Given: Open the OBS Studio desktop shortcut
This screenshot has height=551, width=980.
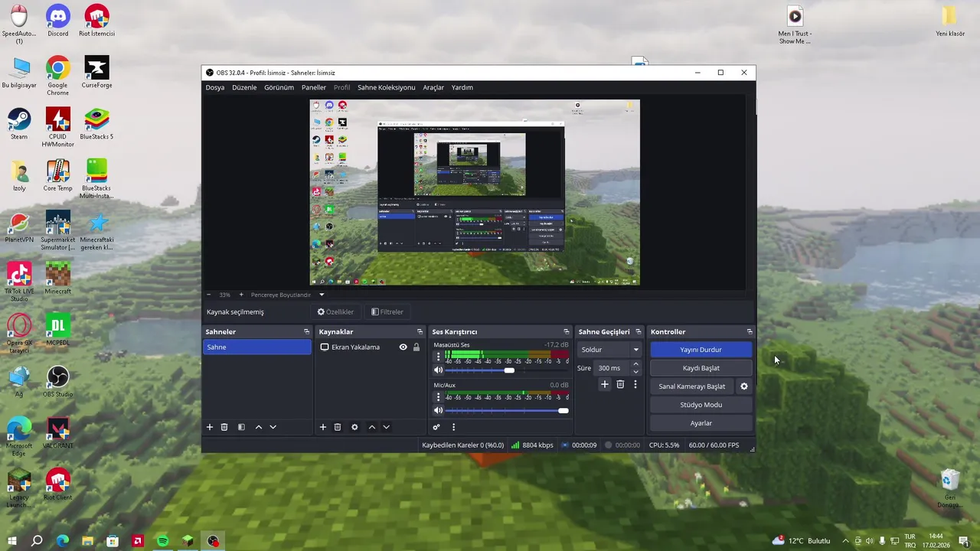Looking at the screenshot, I should [x=57, y=381].
